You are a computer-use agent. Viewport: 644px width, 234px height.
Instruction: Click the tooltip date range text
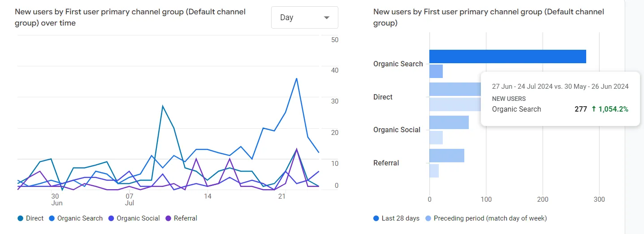click(x=560, y=87)
